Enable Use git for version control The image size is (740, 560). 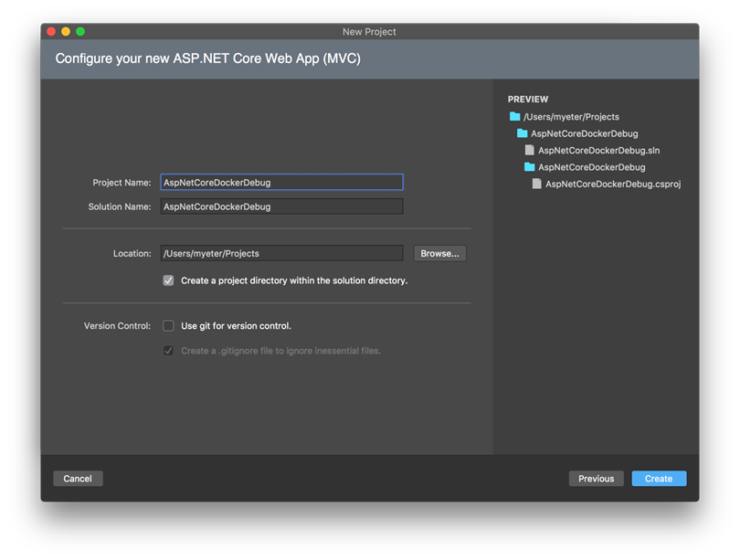(168, 326)
